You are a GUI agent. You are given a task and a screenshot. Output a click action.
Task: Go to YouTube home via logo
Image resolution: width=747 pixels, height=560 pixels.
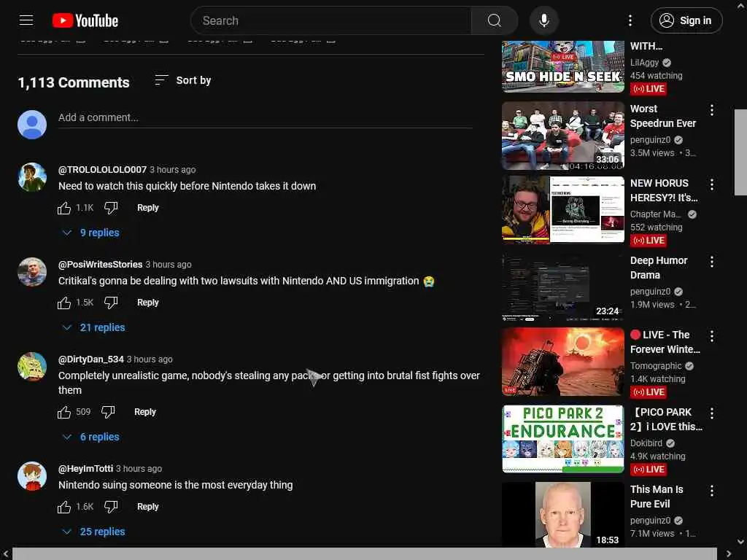click(x=85, y=20)
